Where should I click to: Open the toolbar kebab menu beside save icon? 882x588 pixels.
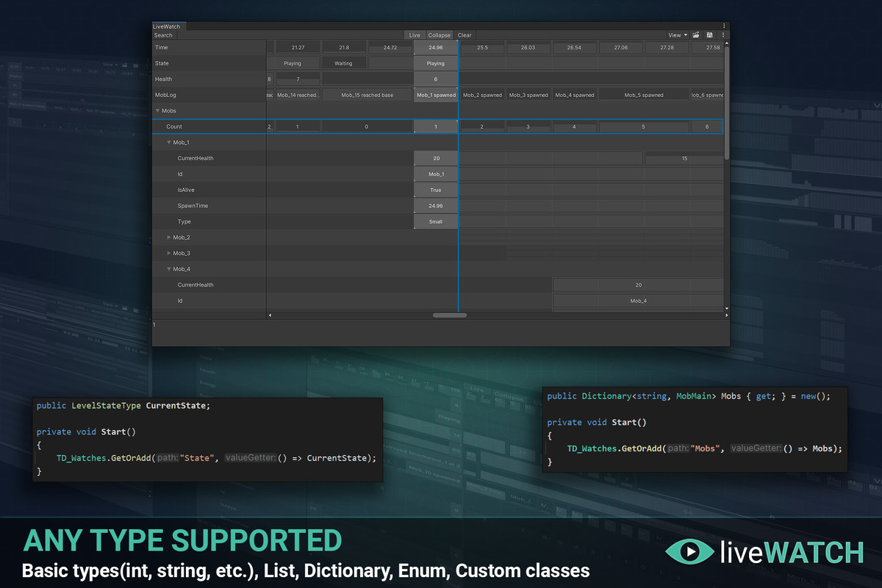tap(723, 35)
